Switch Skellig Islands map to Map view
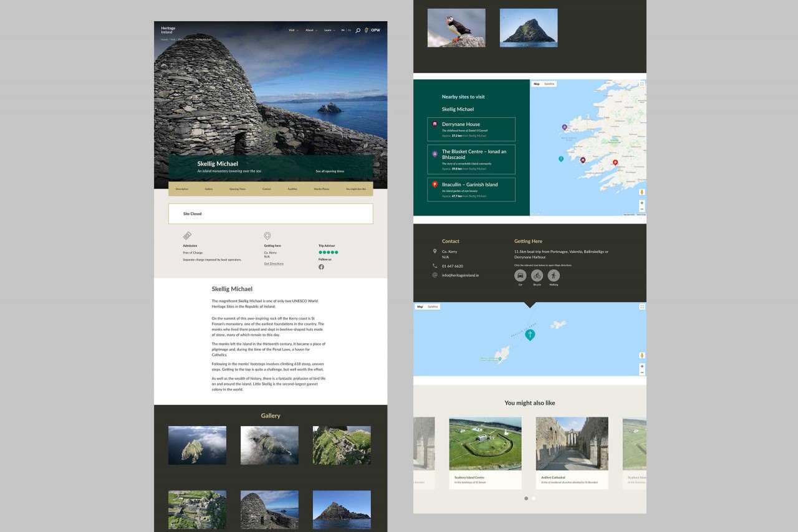The width and height of the screenshot is (798, 532). tap(420, 306)
